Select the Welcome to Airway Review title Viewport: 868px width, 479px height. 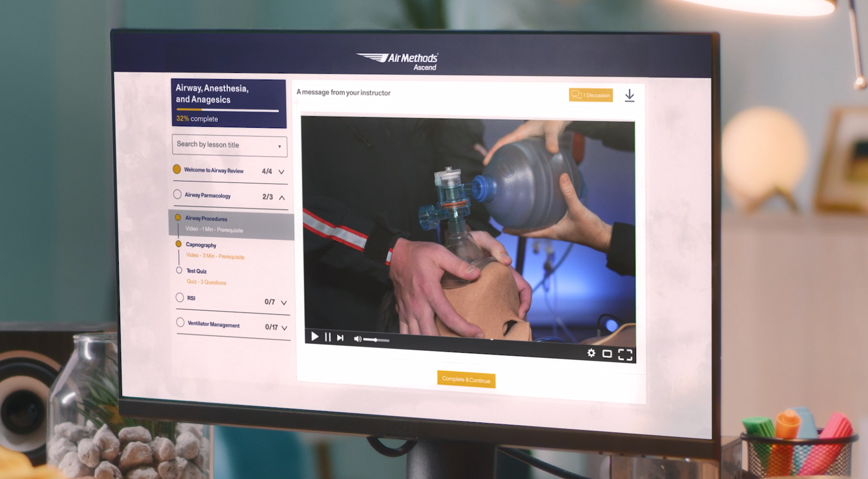tap(214, 170)
